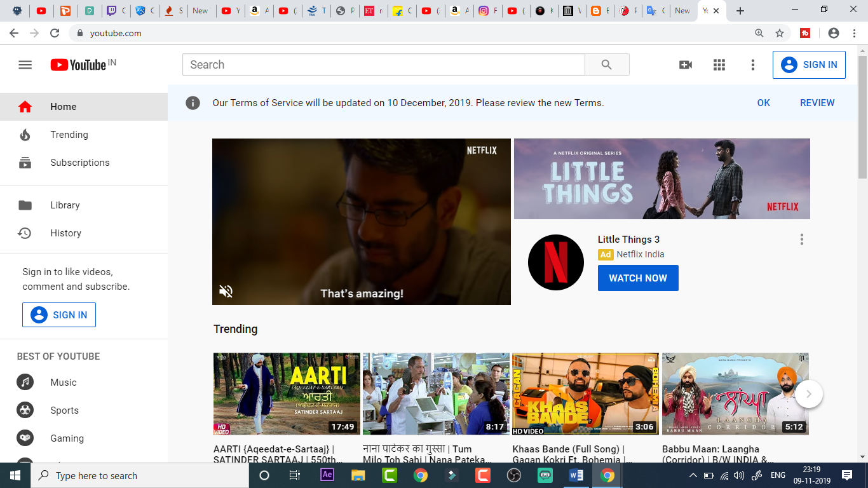
Task: Open the Khaas Bande video thumbnail
Action: tap(586, 394)
